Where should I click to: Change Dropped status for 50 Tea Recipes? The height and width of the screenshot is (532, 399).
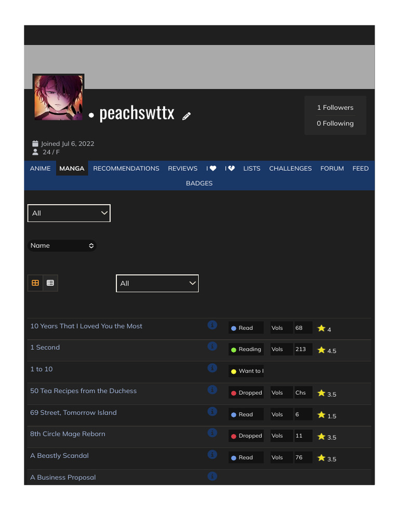[x=246, y=393]
